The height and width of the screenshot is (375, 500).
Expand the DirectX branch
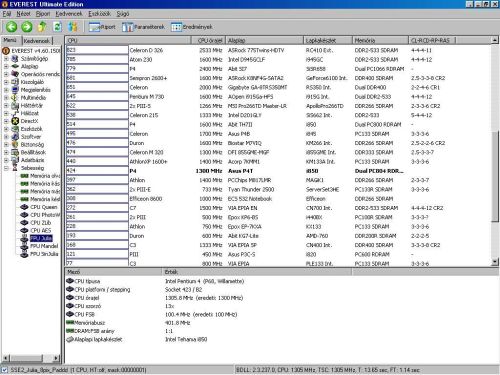coord(6,121)
